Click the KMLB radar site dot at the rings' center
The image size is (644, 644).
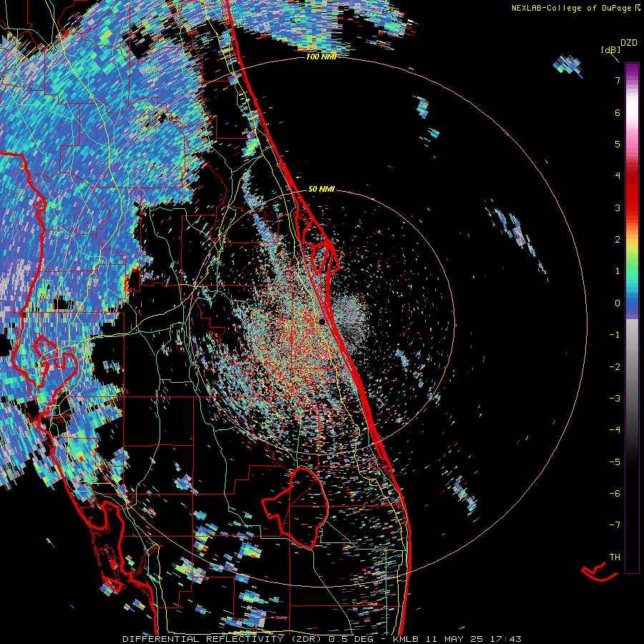pos(322,321)
